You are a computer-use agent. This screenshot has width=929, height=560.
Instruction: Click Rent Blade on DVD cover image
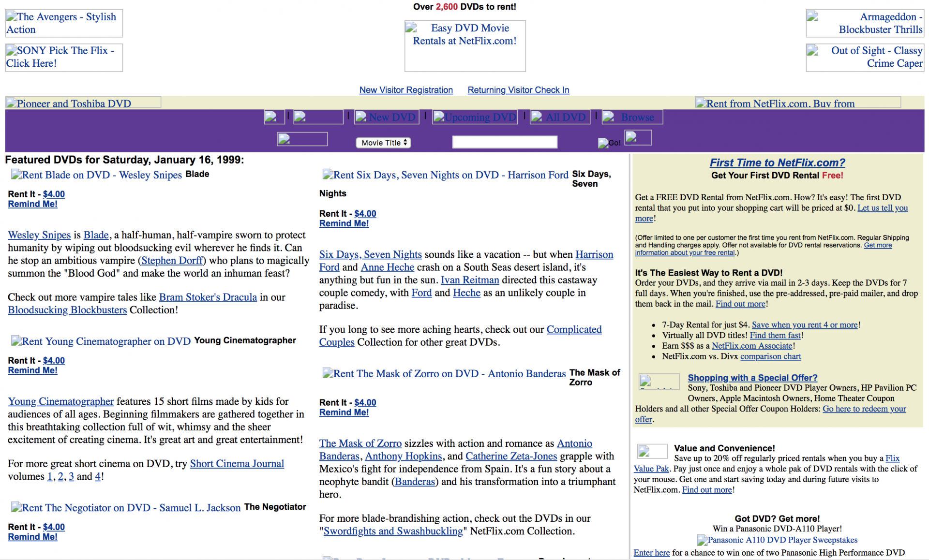96,175
